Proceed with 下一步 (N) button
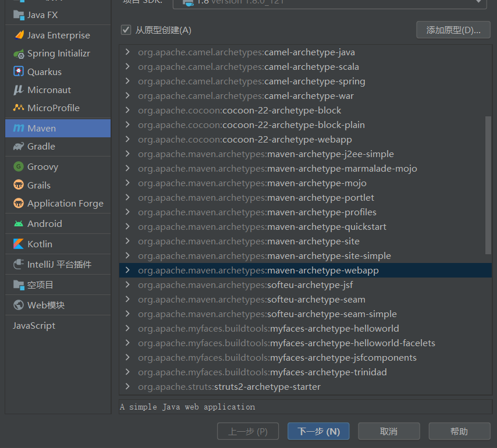Image resolution: width=497 pixels, height=448 pixels. click(318, 431)
